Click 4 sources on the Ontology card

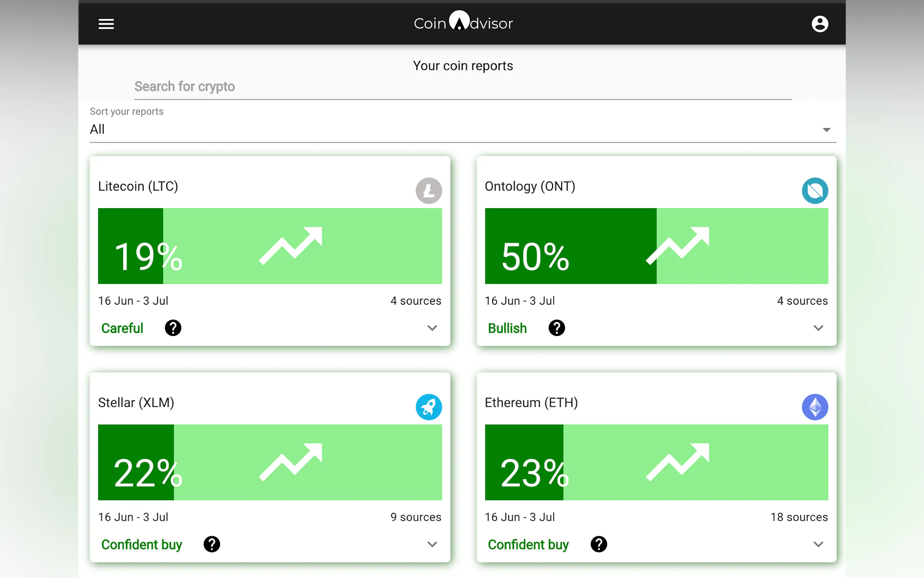802,301
